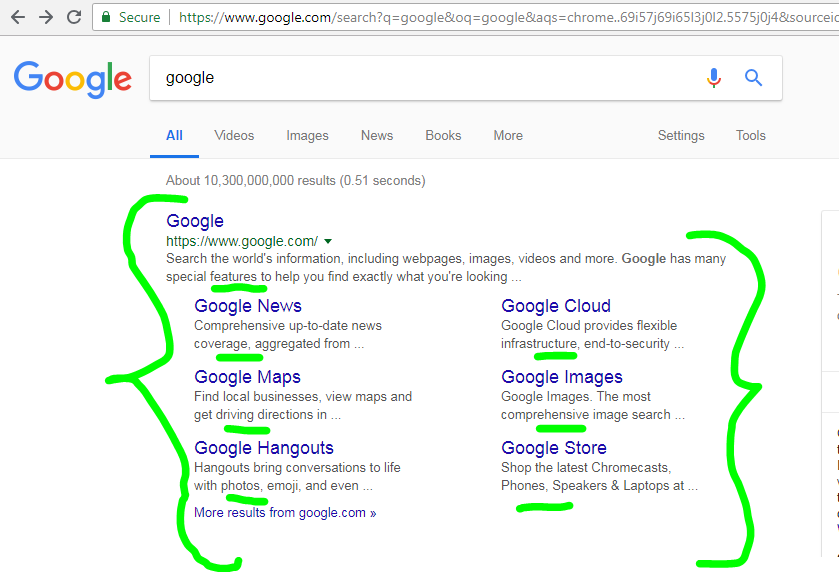Open the More search categories menu
This screenshot has width=839, height=572.
(508, 135)
